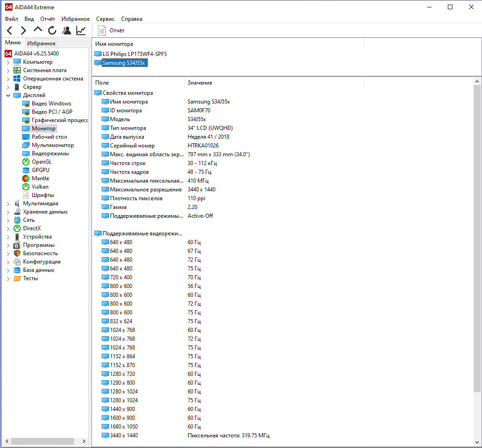
Task: Click the Операционная система Windows icon
Action: point(17,79)
